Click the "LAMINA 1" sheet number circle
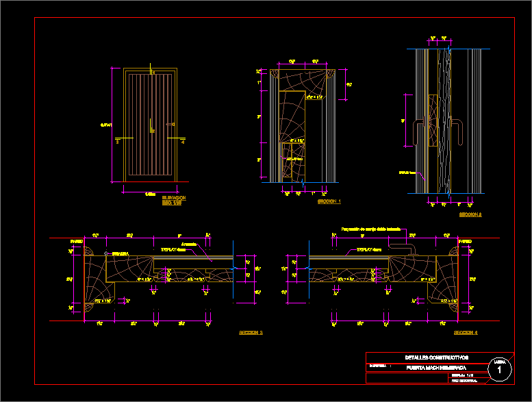Image resolution: width=532 pixels, height=402 pixels. pos(500,369)
